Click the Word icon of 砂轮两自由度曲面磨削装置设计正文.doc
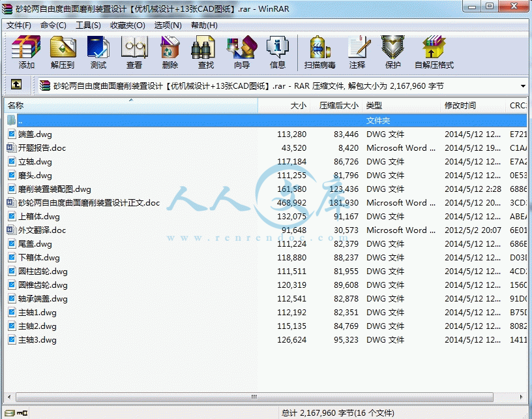This screenshot has width=532, height=419. (11, 203)
